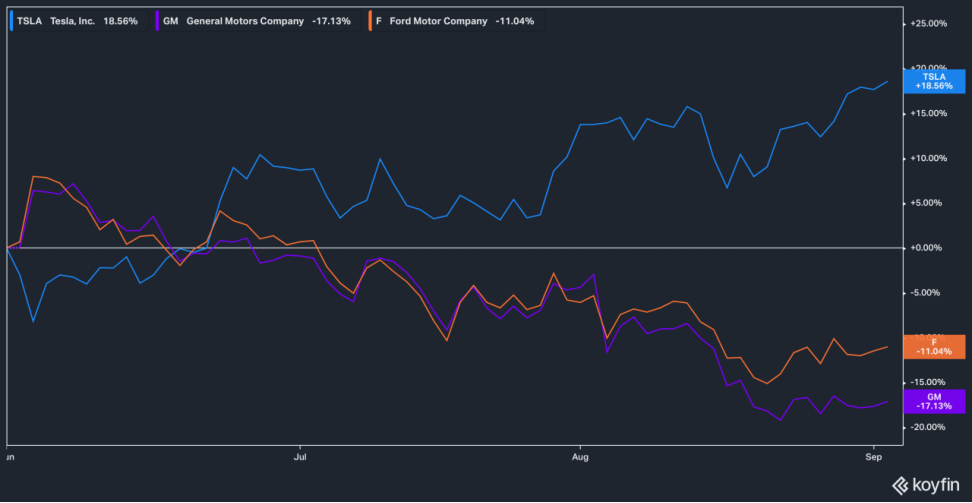Click the Jul label on the time axis
This screenshot has width=972, height=503.
[x=300, y=456]
